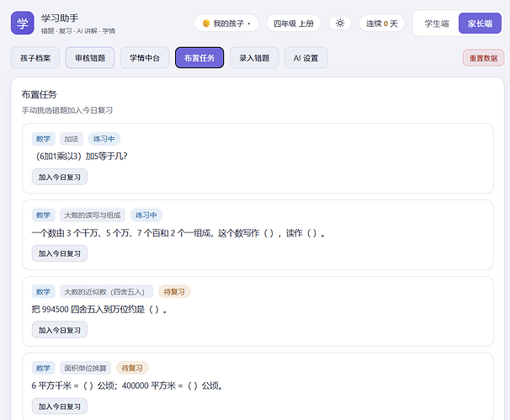Click the 加法 topic tag

pos(72,139)
